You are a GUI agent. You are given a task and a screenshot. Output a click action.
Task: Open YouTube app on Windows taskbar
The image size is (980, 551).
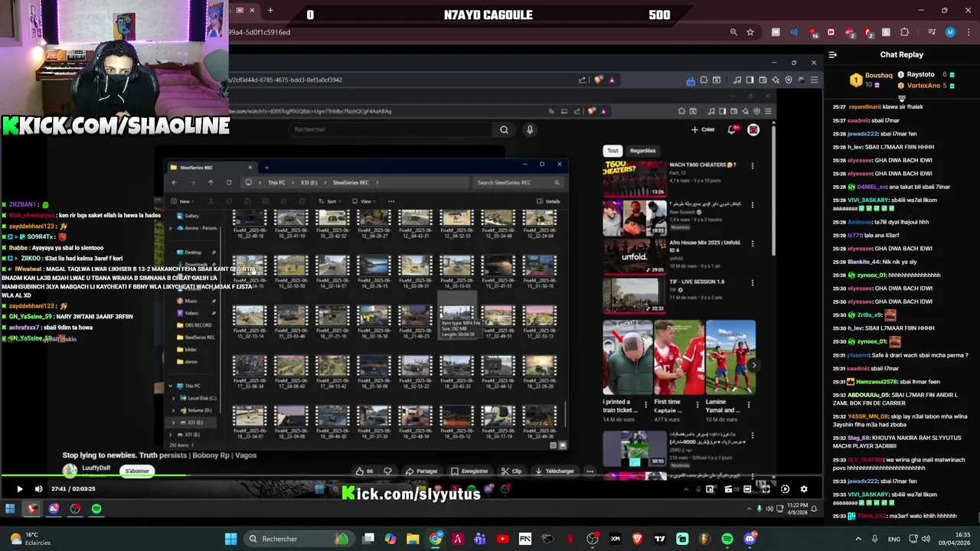(502, 539)
